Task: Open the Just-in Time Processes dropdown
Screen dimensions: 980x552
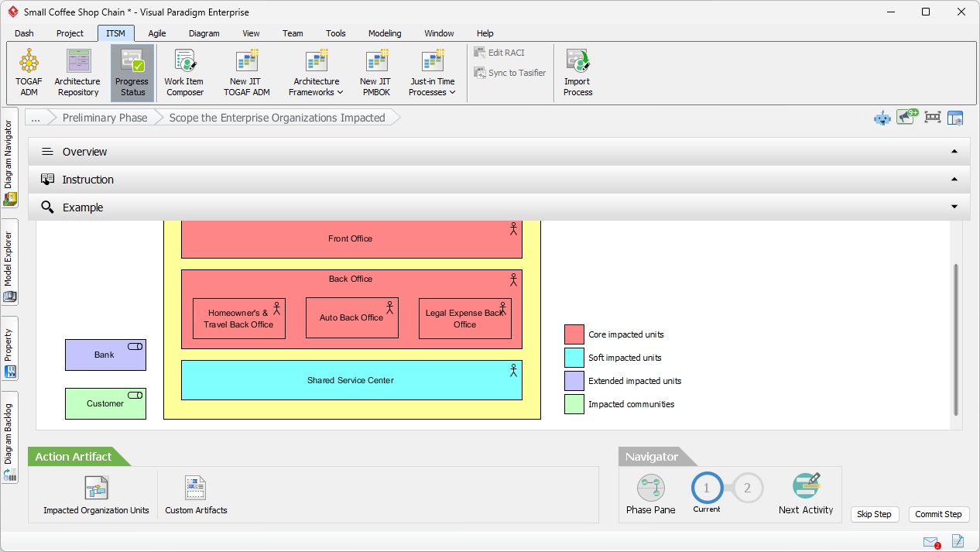Action: point(432,72)
